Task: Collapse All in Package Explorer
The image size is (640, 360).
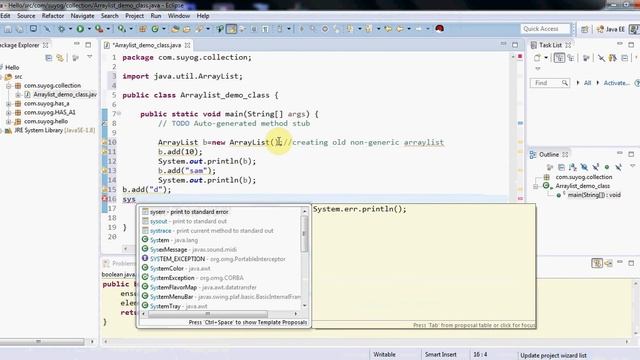Action: [x=49, y=58]
